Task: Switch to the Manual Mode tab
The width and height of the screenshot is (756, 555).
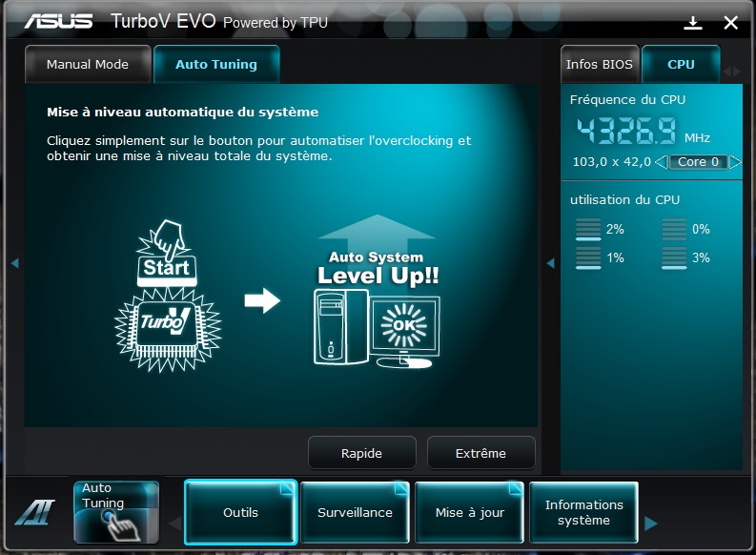Action: point(87,65)
